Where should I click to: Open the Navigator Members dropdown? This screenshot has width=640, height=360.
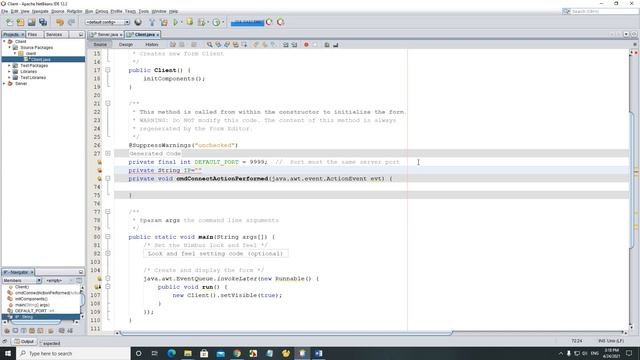coord(22,280)
